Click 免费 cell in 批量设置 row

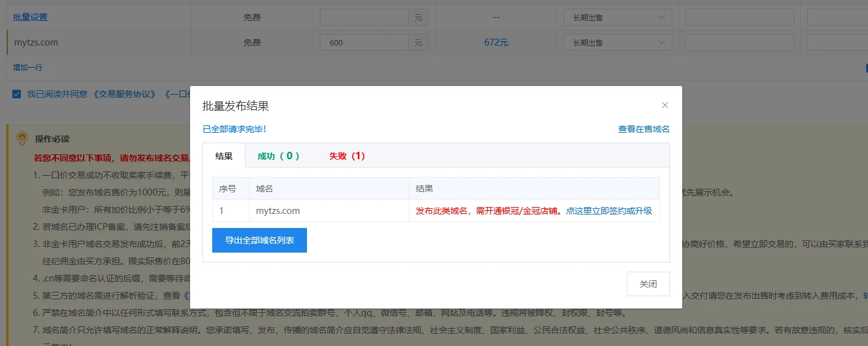point(252,17)
